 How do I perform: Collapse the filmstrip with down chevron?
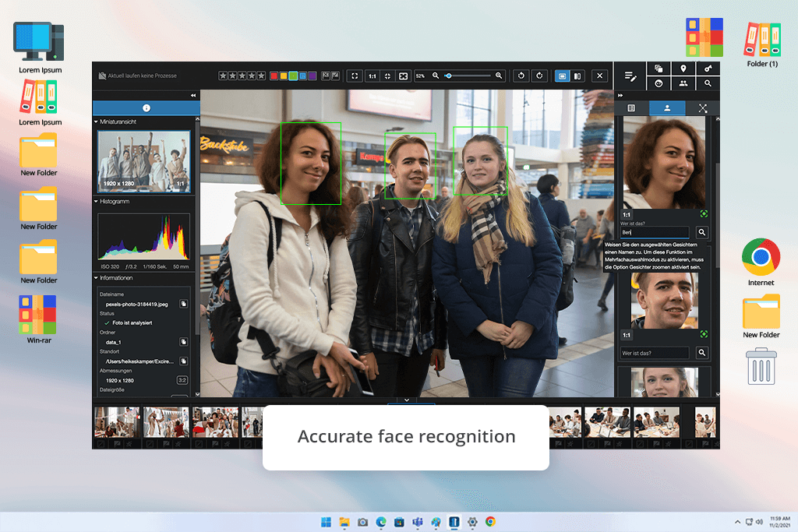coord(407,400)
